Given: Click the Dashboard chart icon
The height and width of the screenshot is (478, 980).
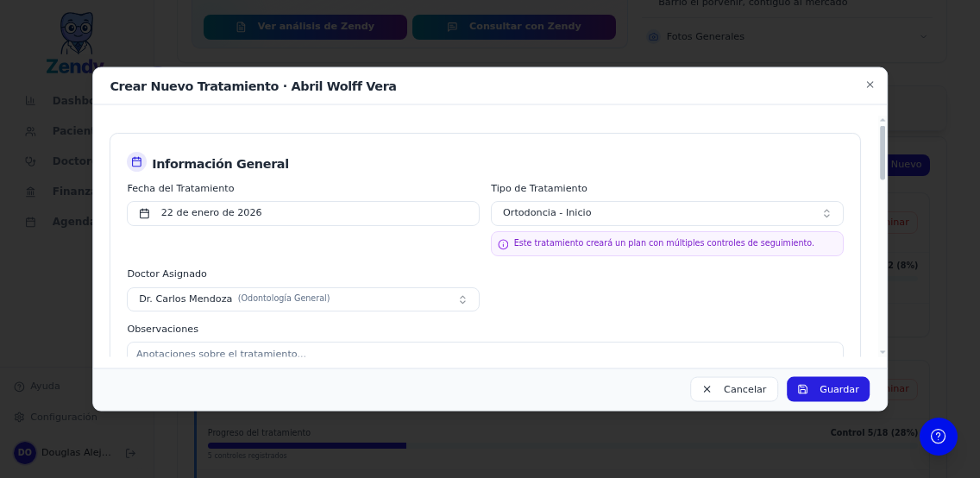Looking at the screenshot, I should pos(30,101).
